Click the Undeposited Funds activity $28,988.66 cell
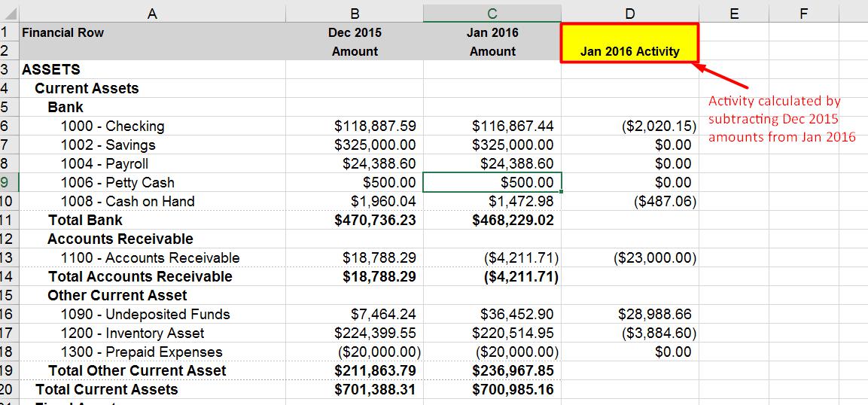Screen dimensions: 868x405 [630, 314]
